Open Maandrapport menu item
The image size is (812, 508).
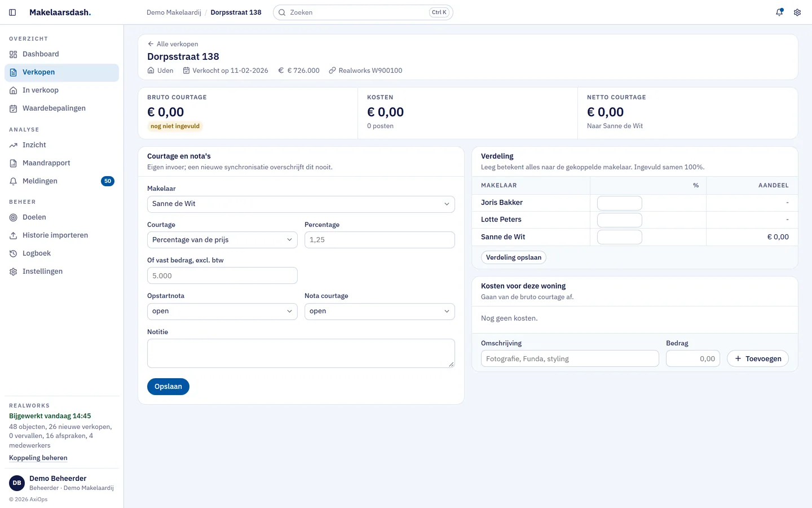pyautogui.click(x=61, y=163)
